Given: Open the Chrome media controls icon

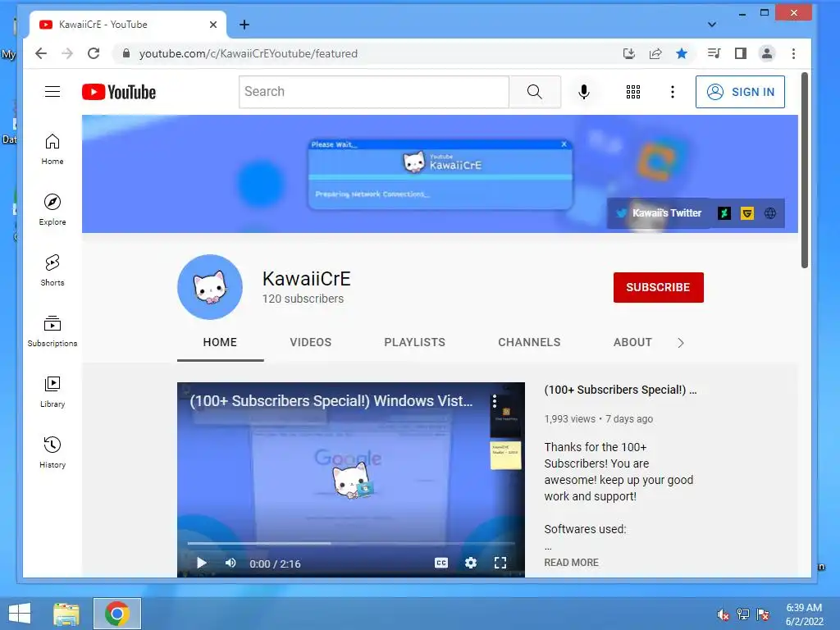Looking at the screenshot, I should 714,53.
